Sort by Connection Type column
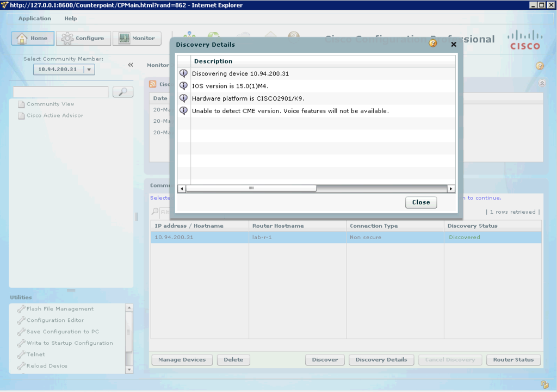The height and width of the screenshot is (392, 557). (395, 226)
